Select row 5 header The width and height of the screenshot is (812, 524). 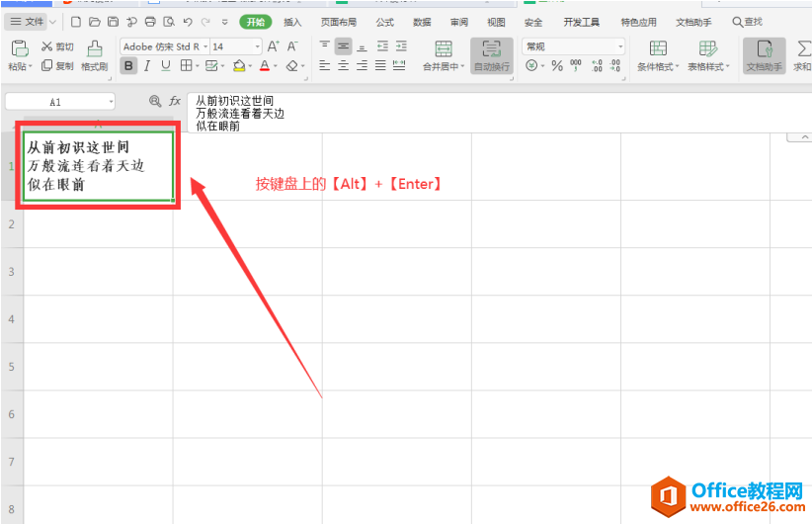coord(12,367)
